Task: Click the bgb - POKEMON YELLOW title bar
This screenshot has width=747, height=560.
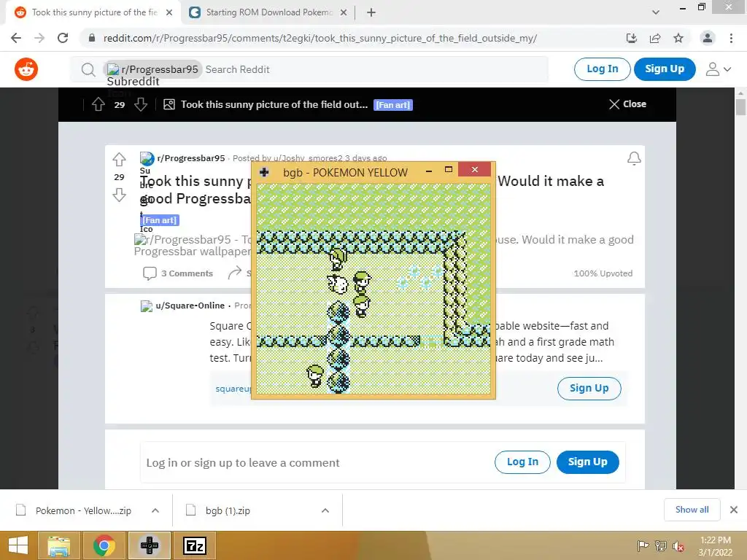Action: 345,172
